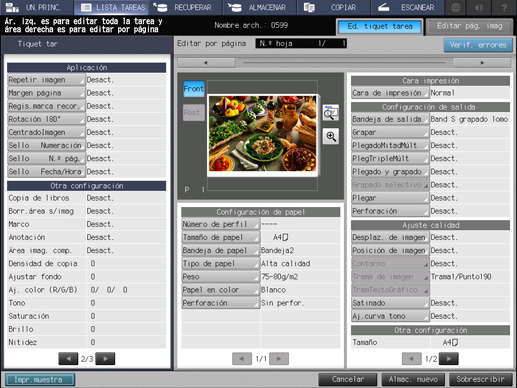Open the Desplaz. de imagen setting
This screenshot has height=388, width=517.
click(x=390, y=237)
